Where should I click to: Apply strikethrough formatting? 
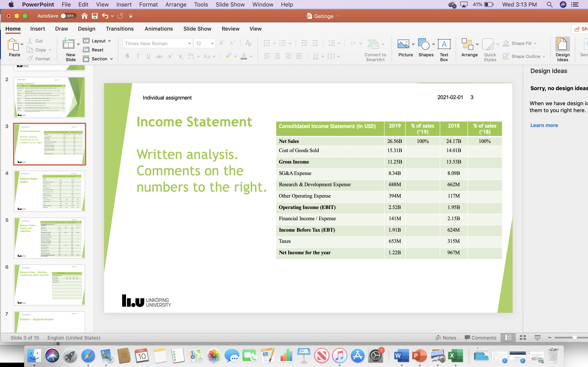159,56
